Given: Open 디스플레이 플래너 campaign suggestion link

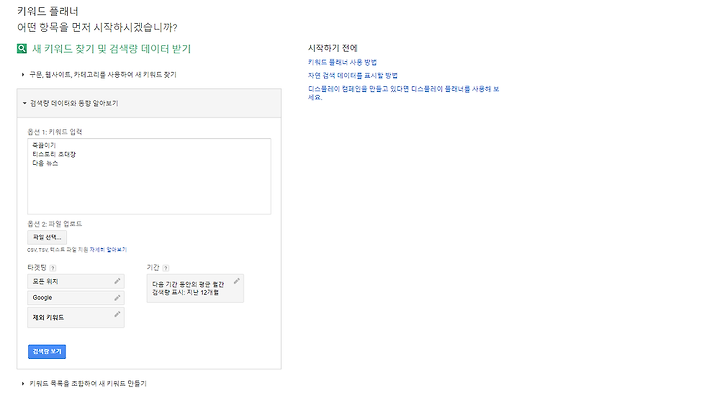Looking at the screenshot, I should [403, 93].
